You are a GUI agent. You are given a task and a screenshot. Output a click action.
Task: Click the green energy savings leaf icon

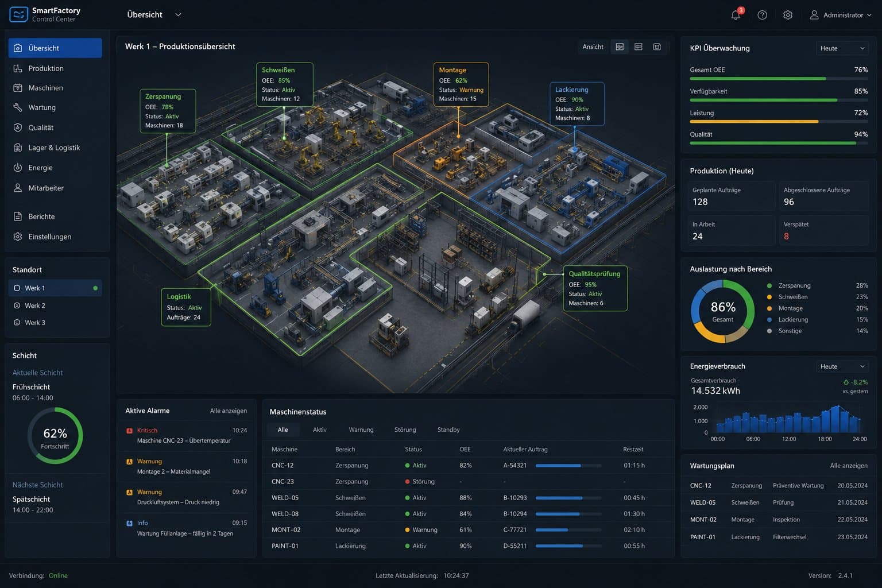[846, 382]
